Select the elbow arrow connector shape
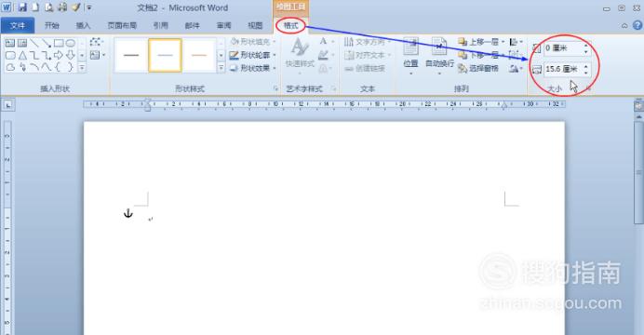Image resolution: width=644 pixels, height=335 pixels. click(x=47, y=55)
